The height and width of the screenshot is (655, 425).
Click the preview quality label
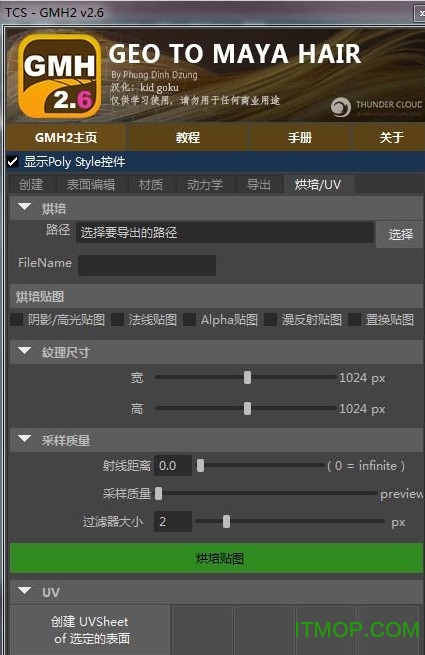click(x=402, y=494)
